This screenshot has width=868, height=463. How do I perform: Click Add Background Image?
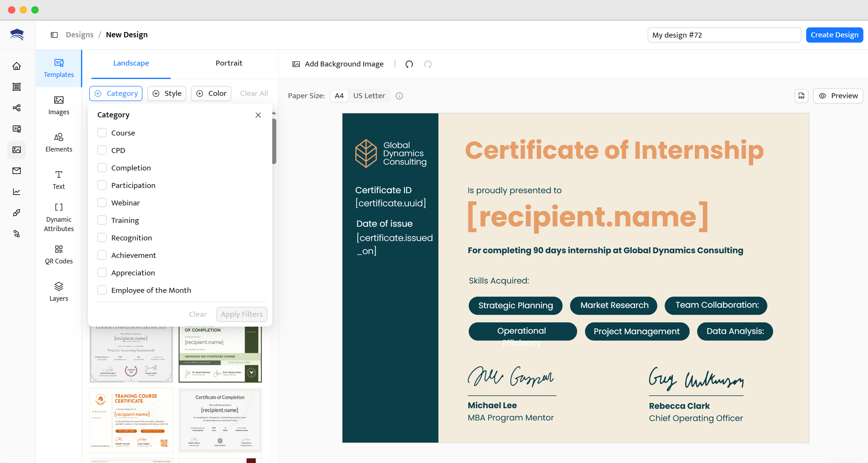(338, 64)
